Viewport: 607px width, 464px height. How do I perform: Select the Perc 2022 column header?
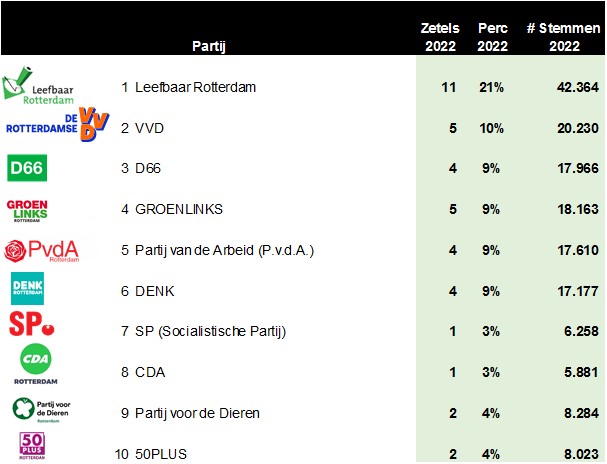[492, 37]
